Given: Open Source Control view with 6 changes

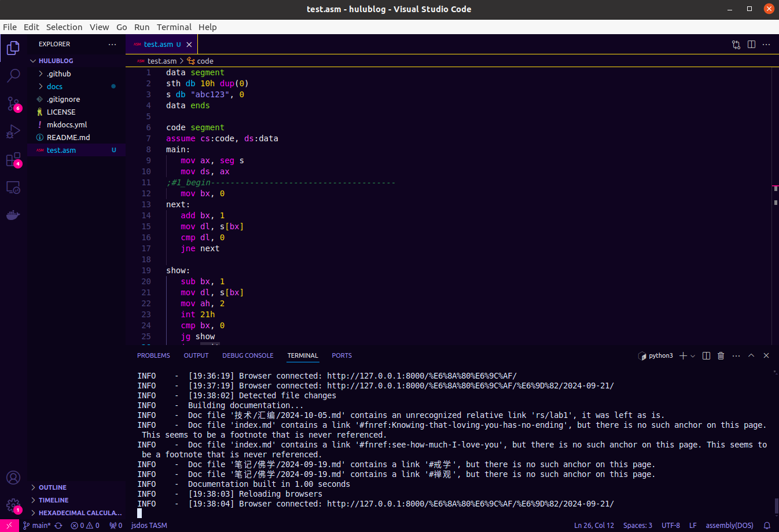Looking at the screenshot, I should (13, 104).
